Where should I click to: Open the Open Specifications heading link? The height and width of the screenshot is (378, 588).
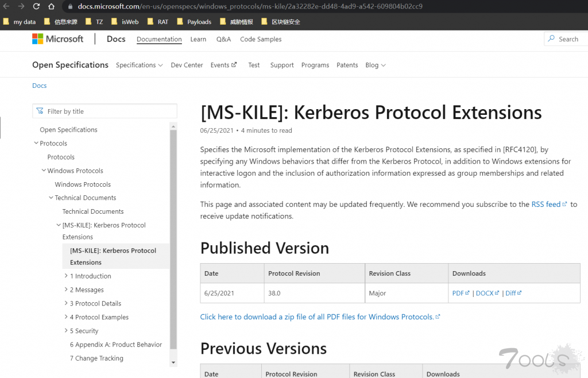pyautogui.click(x=70, y=65)
